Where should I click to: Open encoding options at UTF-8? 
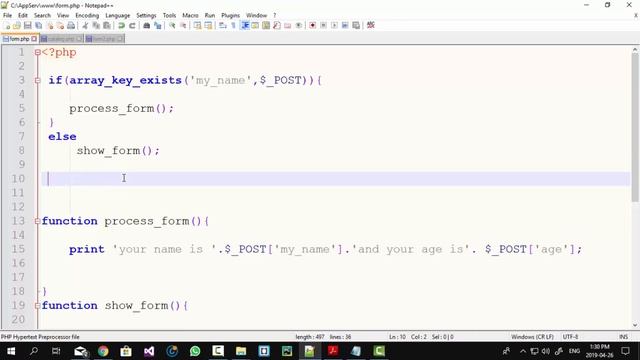pyautogui.click(x=570, y=337)
